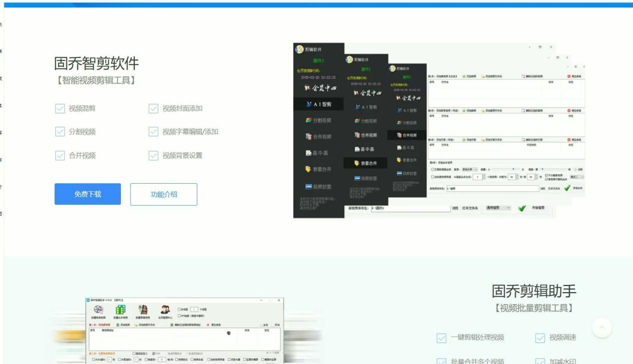Click the 免费下载 button
This screenshot has width=633, height=364.
point(87,194)
